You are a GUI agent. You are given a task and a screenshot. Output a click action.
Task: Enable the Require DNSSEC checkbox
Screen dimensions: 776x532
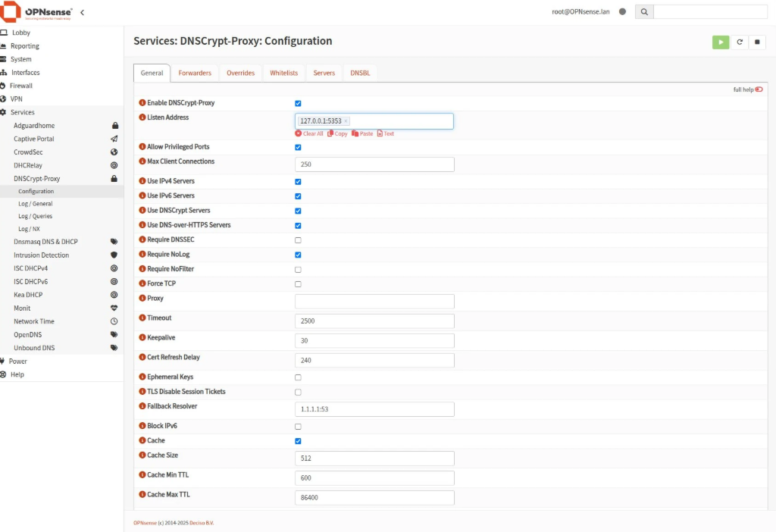[x=298, y=240]
